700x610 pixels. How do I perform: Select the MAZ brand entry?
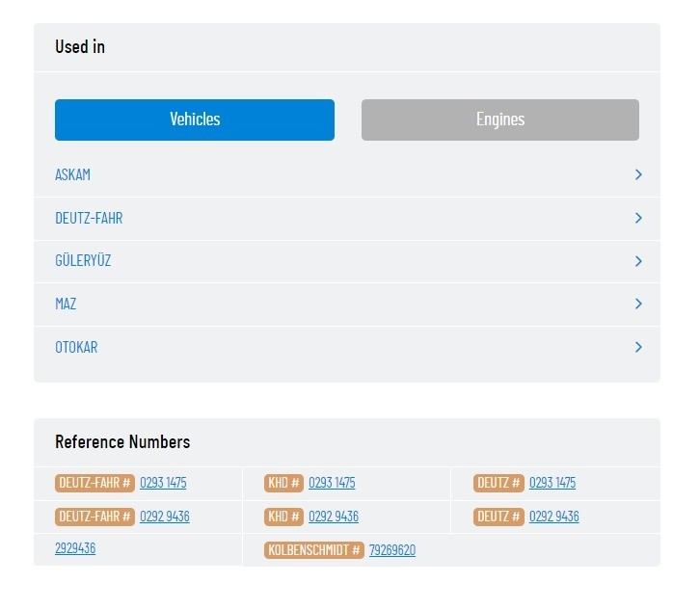(66, 304)
